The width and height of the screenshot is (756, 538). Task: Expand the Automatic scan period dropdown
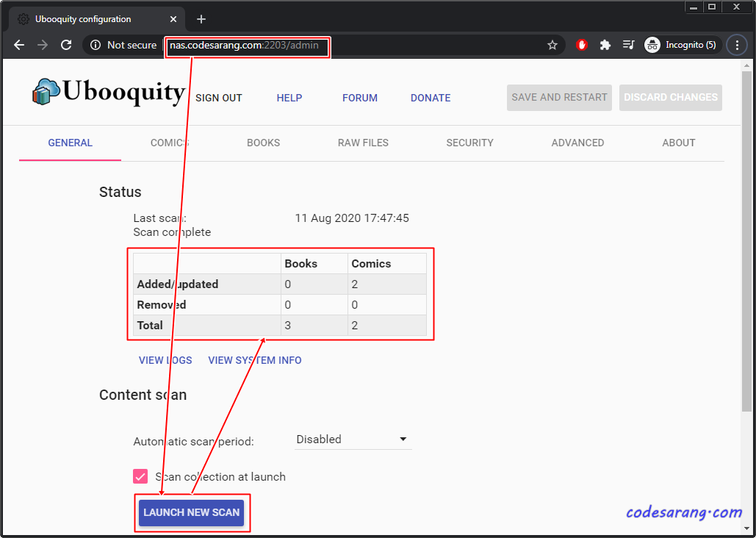[353, 440]
